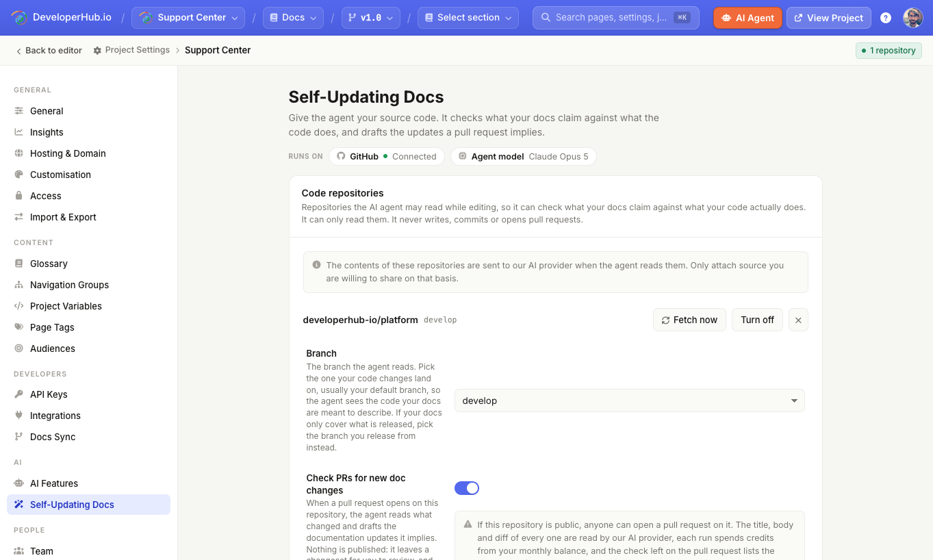Open Team settings page
The image size is (933, 560).
point(88,551)
